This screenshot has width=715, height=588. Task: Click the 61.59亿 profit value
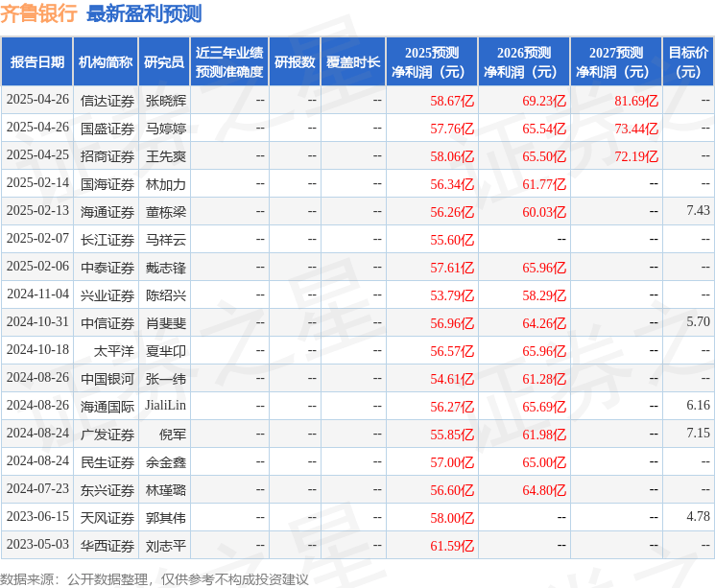click(x=452, y=546)
